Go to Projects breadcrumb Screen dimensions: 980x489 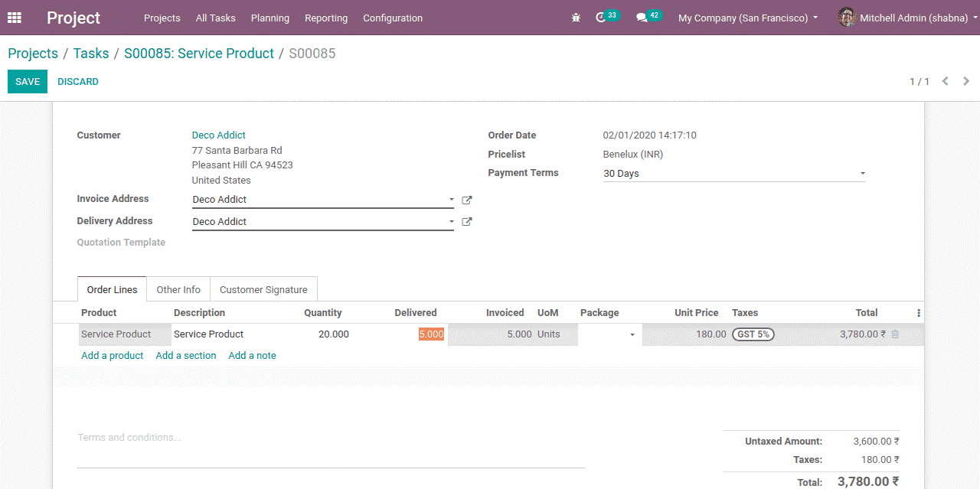[x=33, y=54]
